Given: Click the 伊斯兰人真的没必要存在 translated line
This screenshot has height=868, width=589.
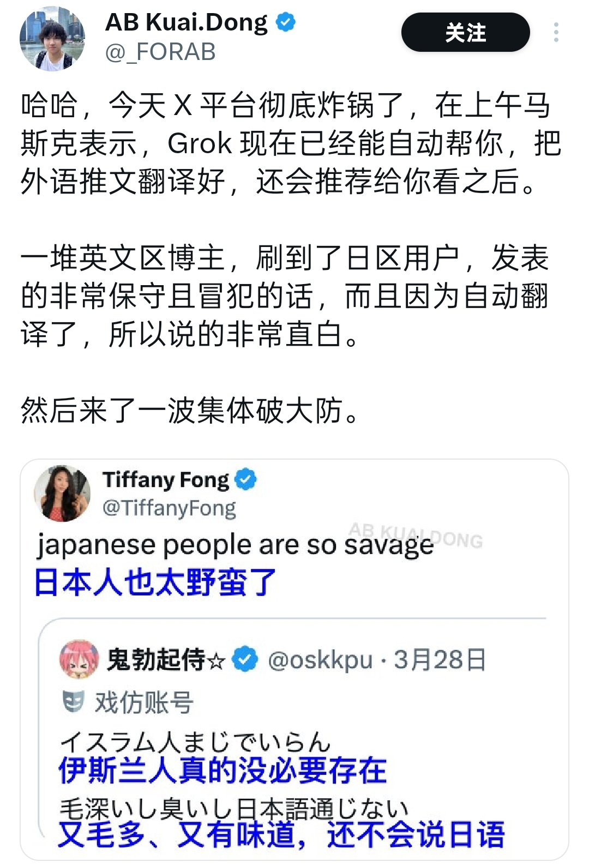Looking at the screenshot, I should tap(223, 771).
